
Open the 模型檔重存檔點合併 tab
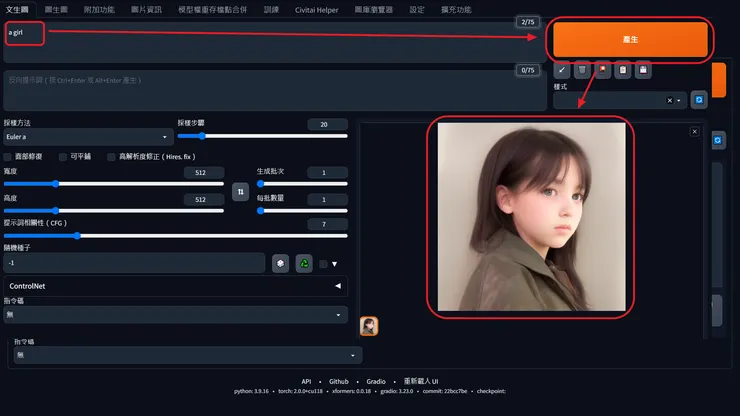click(212, 9)
